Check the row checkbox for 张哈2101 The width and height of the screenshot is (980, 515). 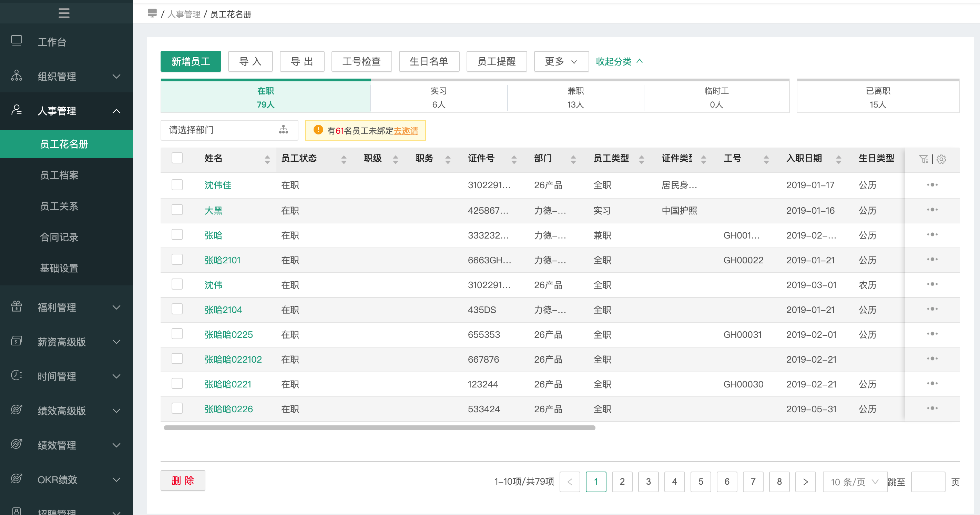click(177, 259)
